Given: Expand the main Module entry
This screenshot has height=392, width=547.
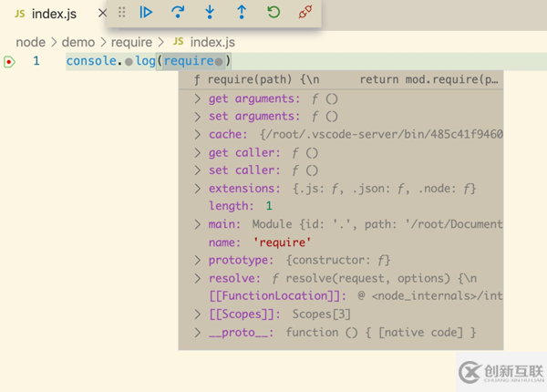Looking at the screenshot, I should (x=198, y=224).
